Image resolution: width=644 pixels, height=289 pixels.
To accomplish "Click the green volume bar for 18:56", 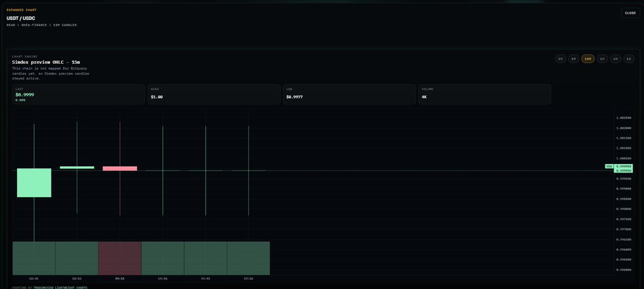I will pos(77,258).
